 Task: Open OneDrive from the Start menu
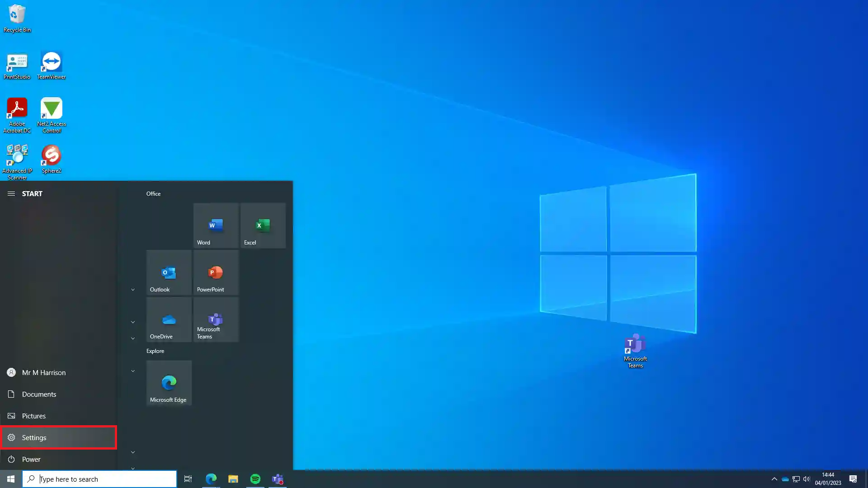[x=169, y=319]
